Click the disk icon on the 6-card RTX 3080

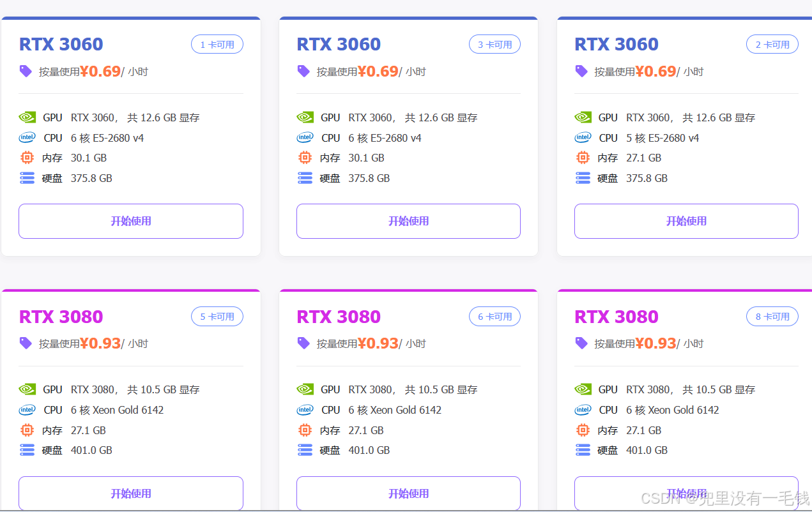tap(305, 450)
